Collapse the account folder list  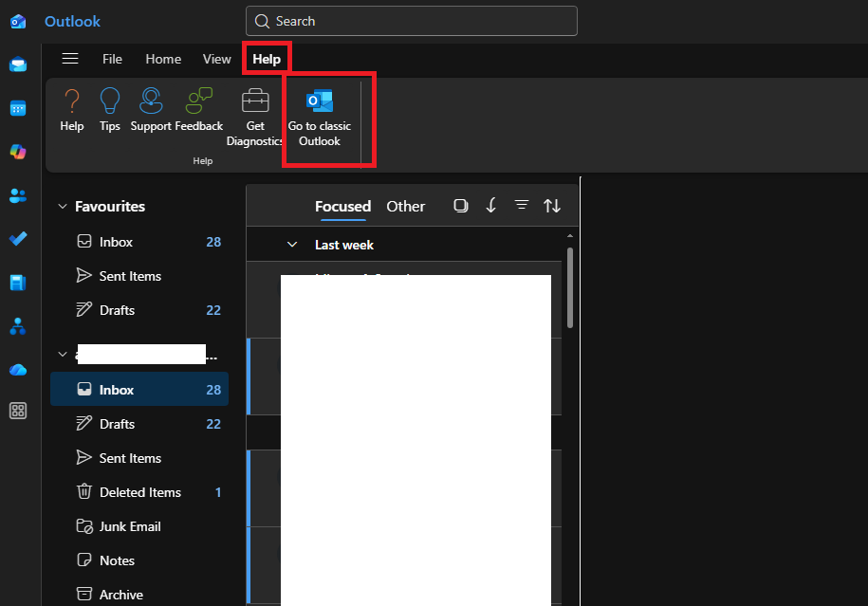pyautogui.click(x=63, y=354)
